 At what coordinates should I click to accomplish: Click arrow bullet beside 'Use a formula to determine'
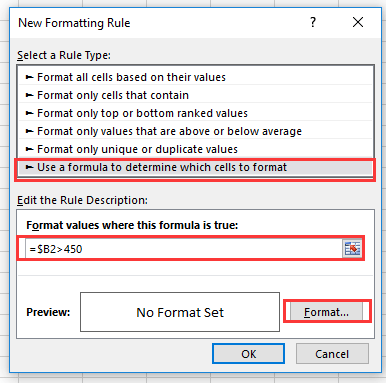point(30,167)
